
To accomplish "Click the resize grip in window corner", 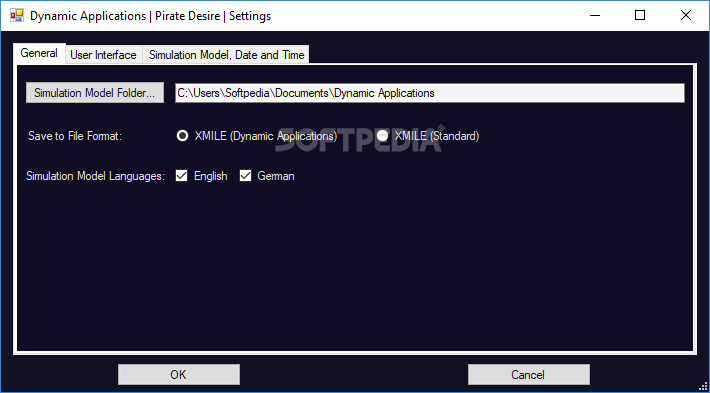I will [704, 387].
